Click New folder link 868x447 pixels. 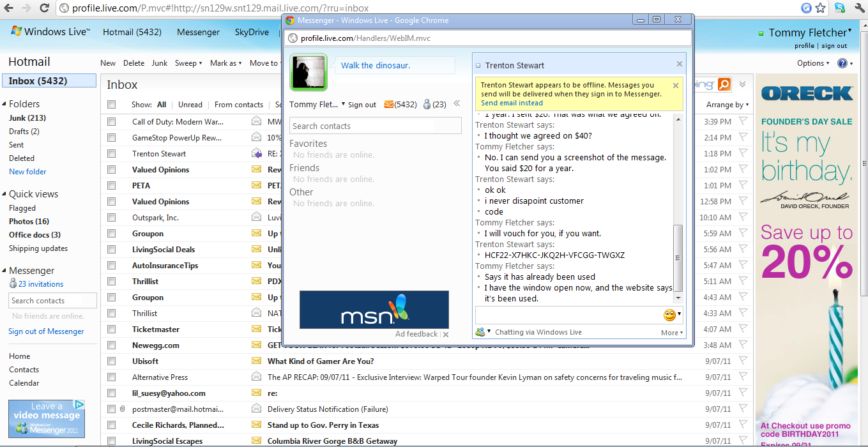27,172
